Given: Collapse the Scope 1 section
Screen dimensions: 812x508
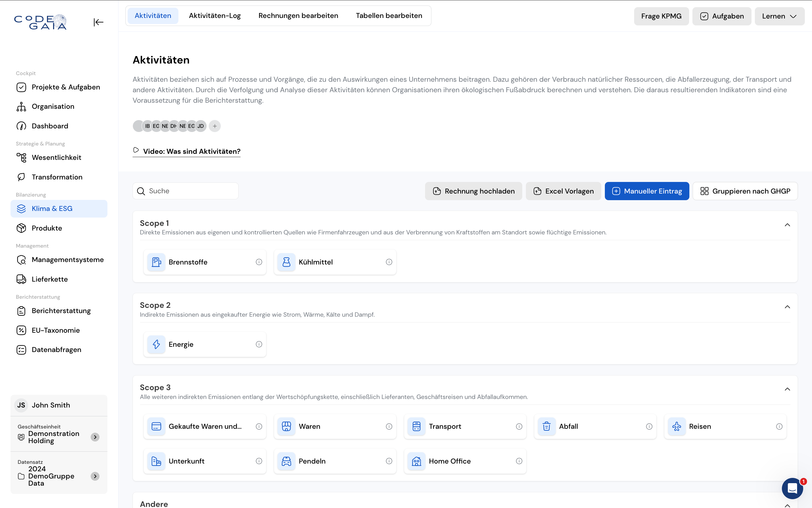Looking at the screenshot, I should 787,225.
